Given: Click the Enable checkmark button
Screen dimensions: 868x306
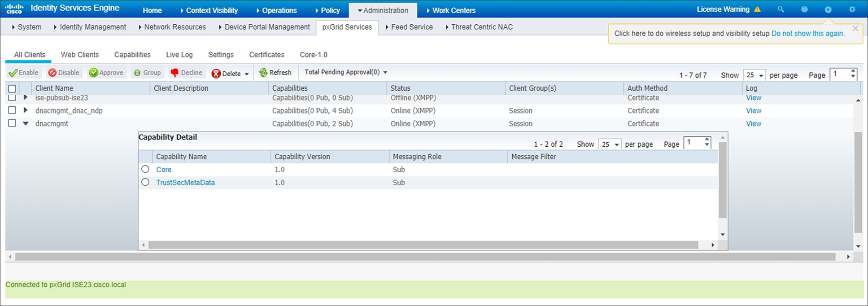Looking at the screenshot, I should 24,73.
